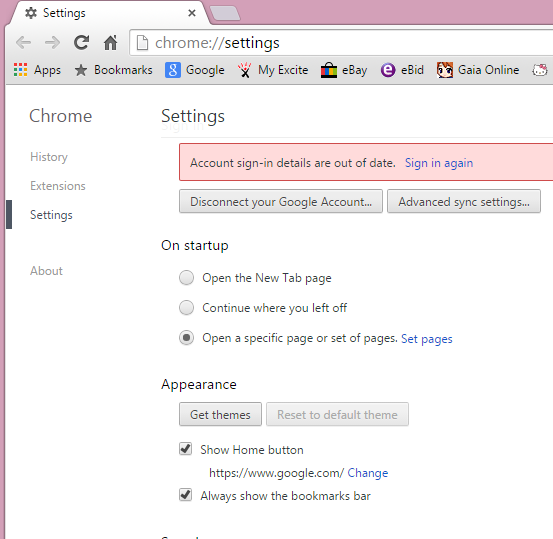Toggle Always show the bookmarks bar
The width and height of the screenshot is (553, 539).
[x=186, y=495]
